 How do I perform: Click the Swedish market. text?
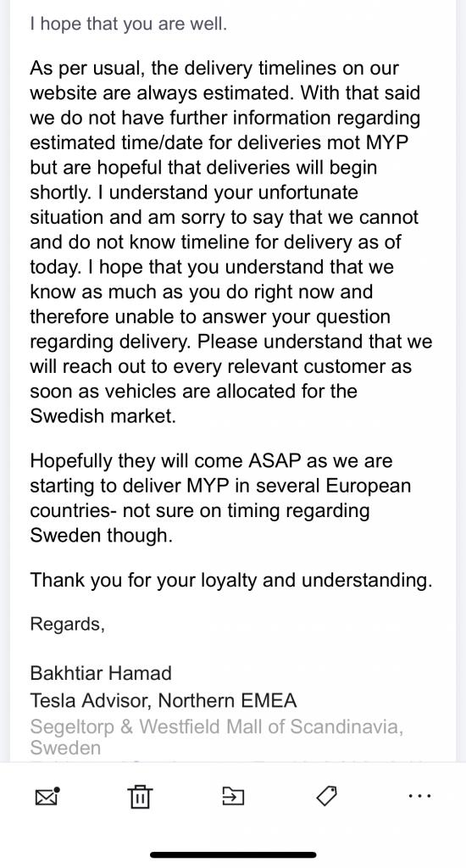point(103,415)
